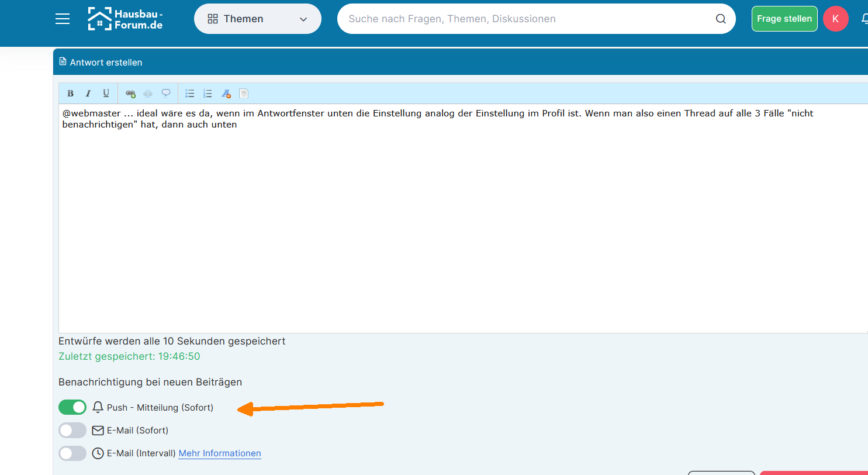Insert a numbered list
The width and height of the screenshot is (868, 475).
point(208,93)
